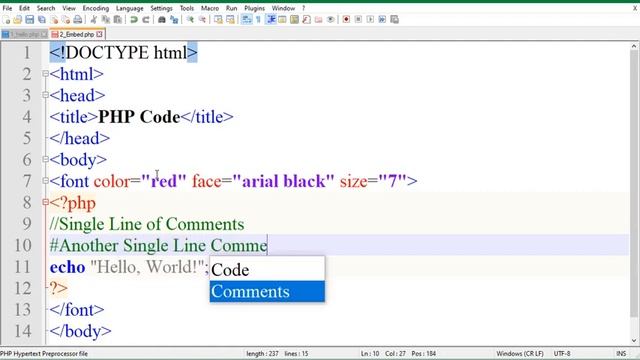Open the Encoding menu
This screenshot has height=360, width=640.
click(96, 8)
